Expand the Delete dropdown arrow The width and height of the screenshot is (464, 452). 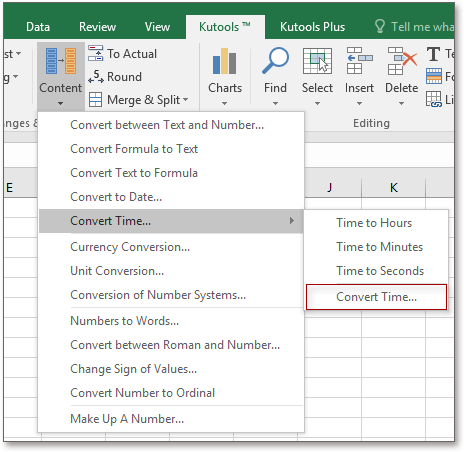pyautogui.click(x=401, y=104)
